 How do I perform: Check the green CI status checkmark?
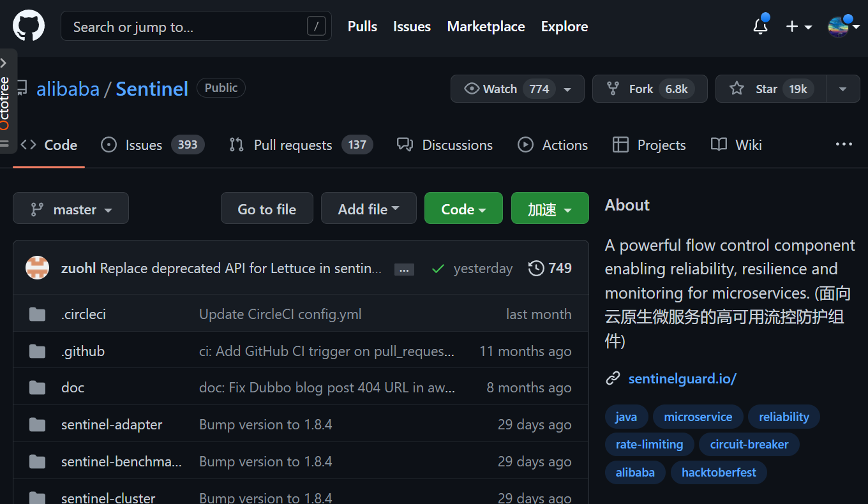tap(438, 269)
